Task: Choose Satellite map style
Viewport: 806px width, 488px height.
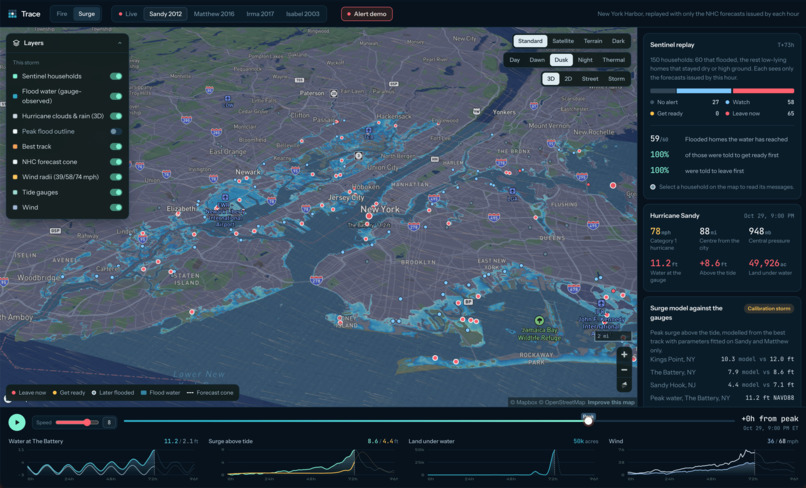Action: point(563,41)
